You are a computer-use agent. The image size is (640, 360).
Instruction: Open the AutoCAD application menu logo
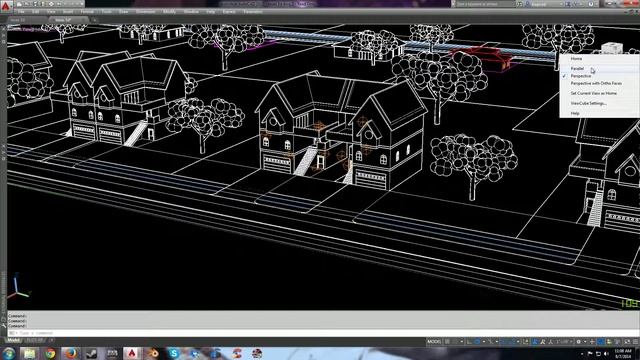(6, 6)
